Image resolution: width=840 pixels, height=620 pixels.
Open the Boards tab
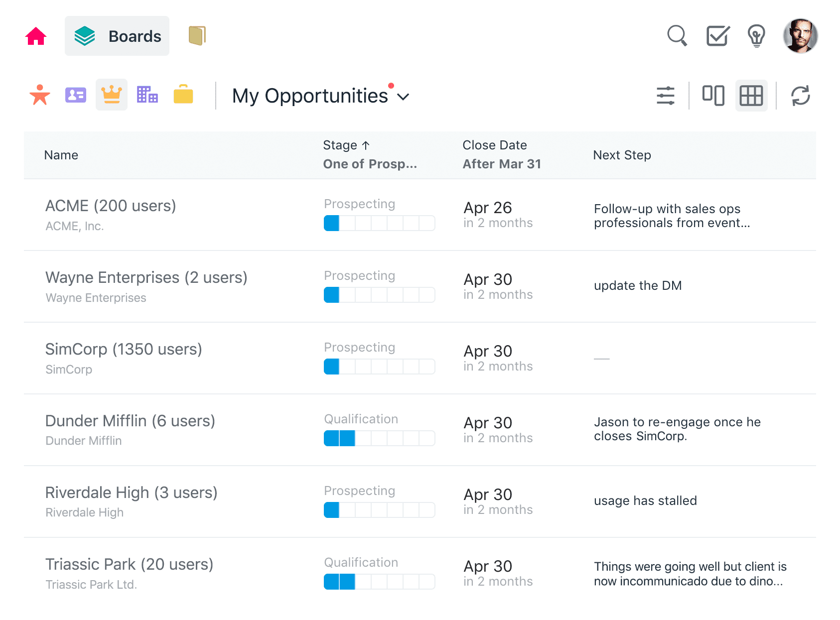(x=117, y=36)
